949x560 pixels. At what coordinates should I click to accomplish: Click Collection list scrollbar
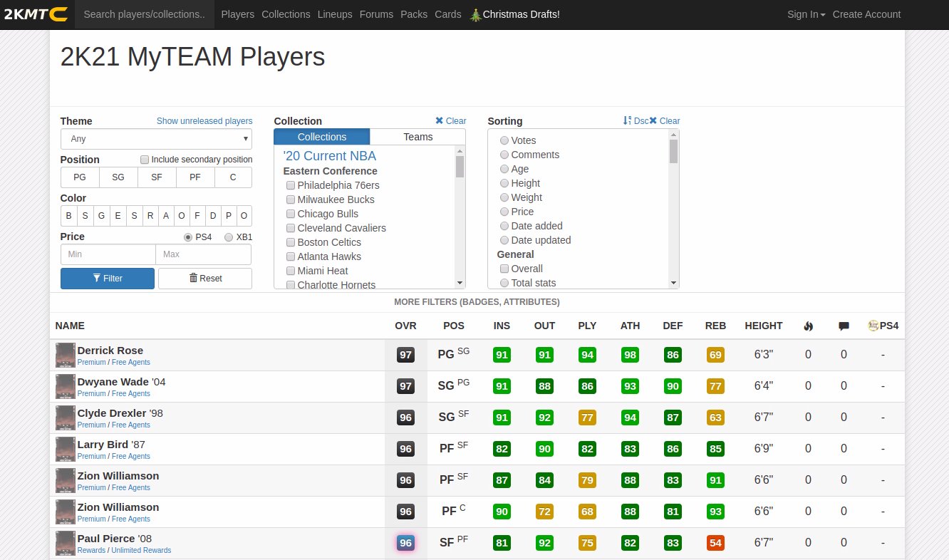pyautogui.click(x=460, y=217)
